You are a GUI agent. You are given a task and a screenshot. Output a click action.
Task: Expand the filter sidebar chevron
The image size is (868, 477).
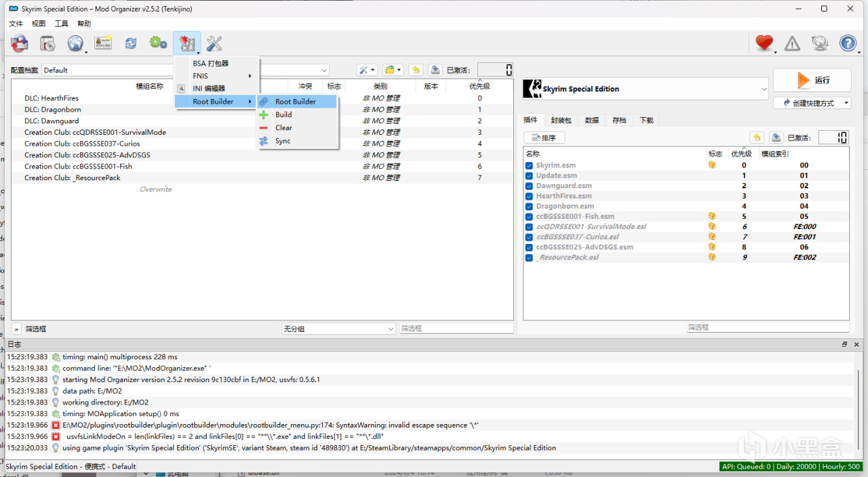[16, 329]
